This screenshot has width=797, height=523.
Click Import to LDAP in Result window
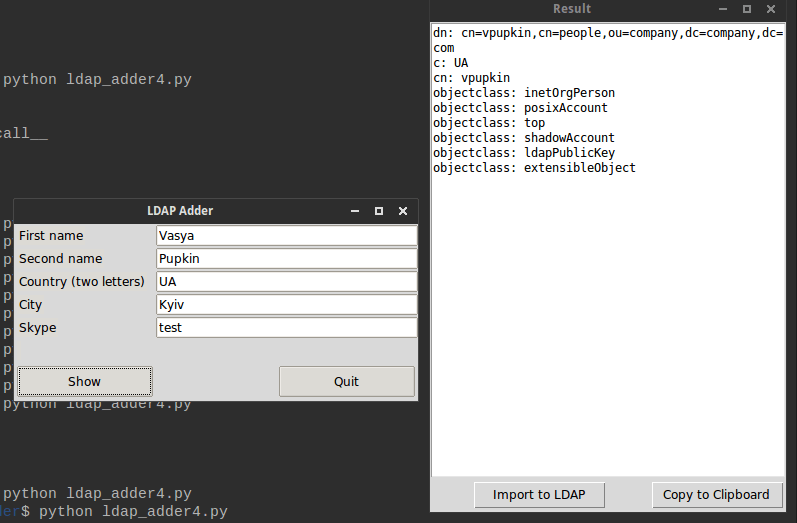tap(539, 495)
